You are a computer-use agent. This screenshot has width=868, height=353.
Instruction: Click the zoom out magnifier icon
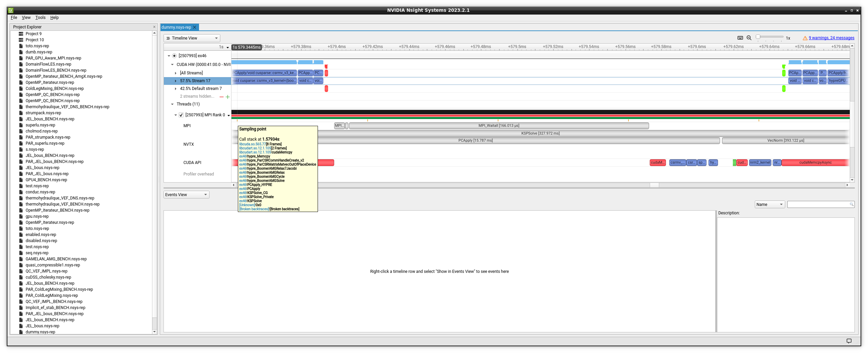coord(749,38)
